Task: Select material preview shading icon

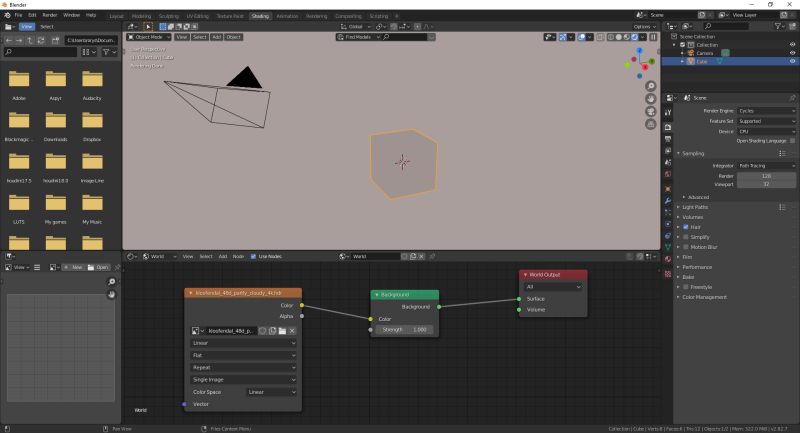Action: pyautogui.click(x=627, y=37)
